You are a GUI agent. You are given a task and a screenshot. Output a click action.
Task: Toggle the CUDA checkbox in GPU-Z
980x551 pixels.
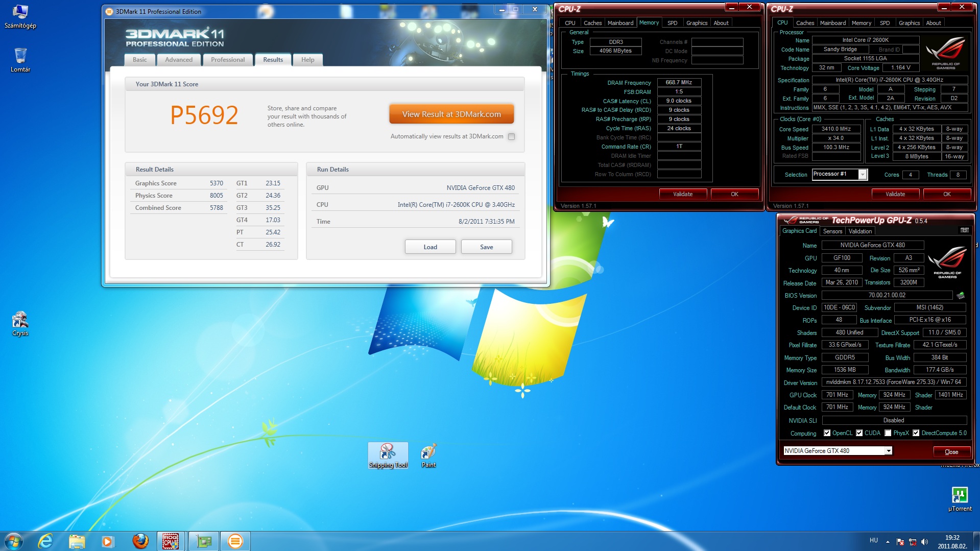coord(859,433)
